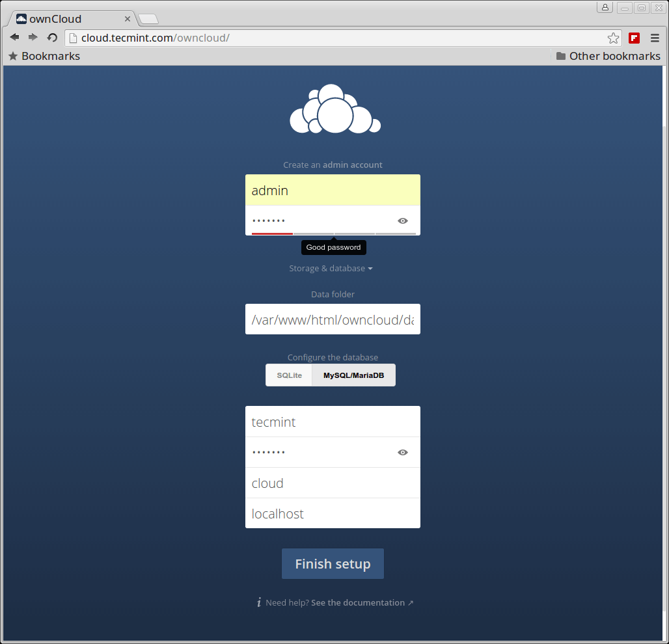Collapse the Storage & database section
This screenshot has width=669, height=644.
point(331,268)
